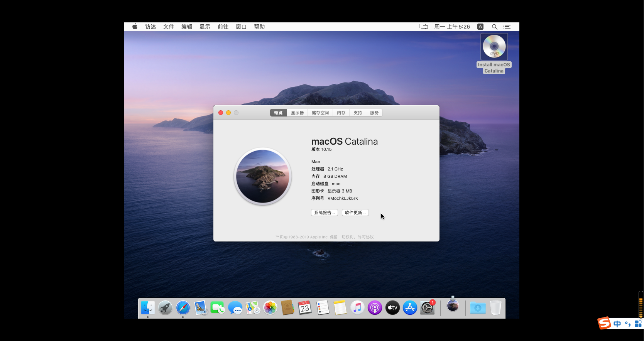Switch to the 支持 tab

pos(358,113)
